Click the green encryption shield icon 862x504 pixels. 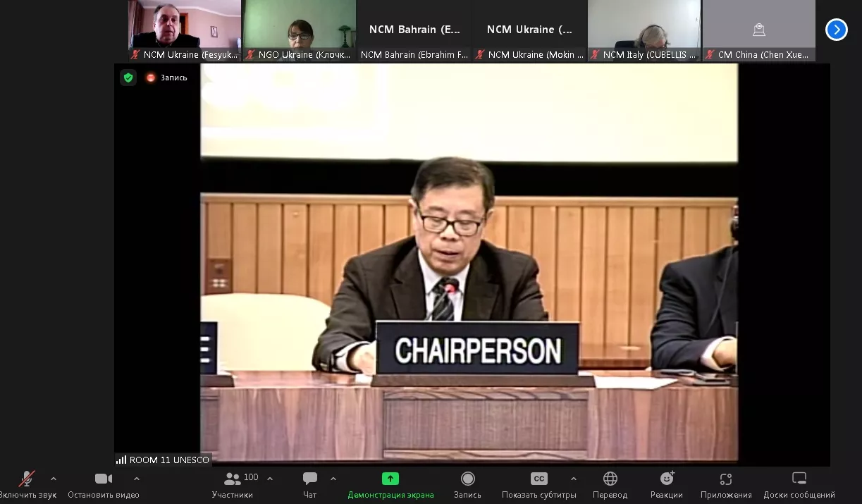click(x=128, y=78)
